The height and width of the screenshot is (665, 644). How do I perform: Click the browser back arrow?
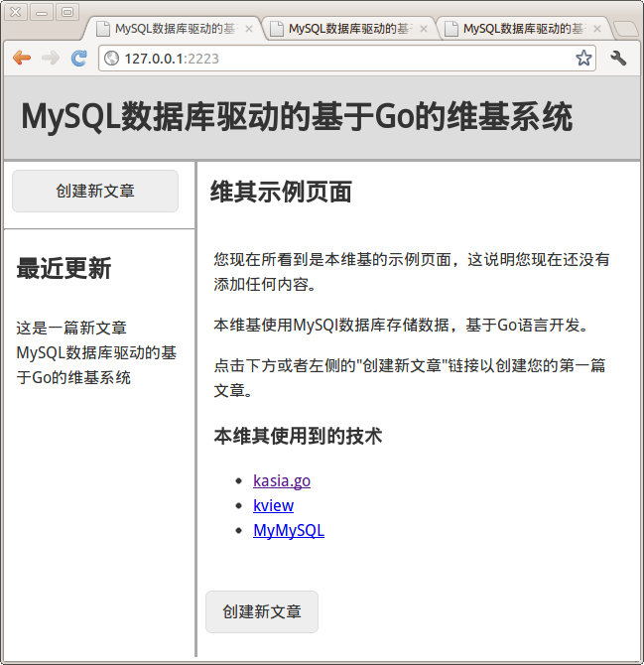pyautogui.click(x=22, y=59)
